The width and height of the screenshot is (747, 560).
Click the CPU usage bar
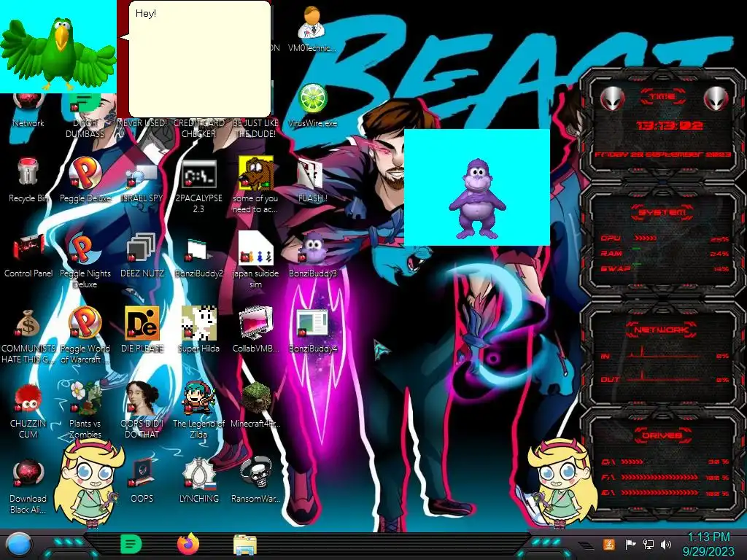pos(645,238)
